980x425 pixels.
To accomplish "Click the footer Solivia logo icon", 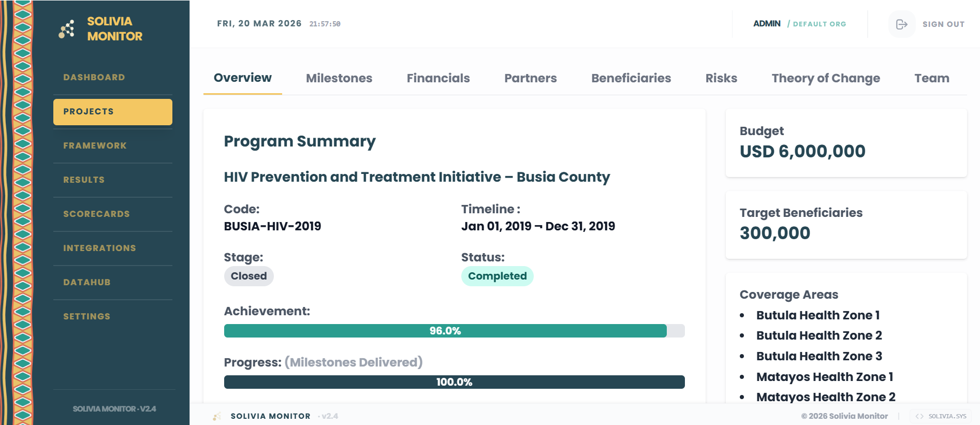I will pos(217,416).
